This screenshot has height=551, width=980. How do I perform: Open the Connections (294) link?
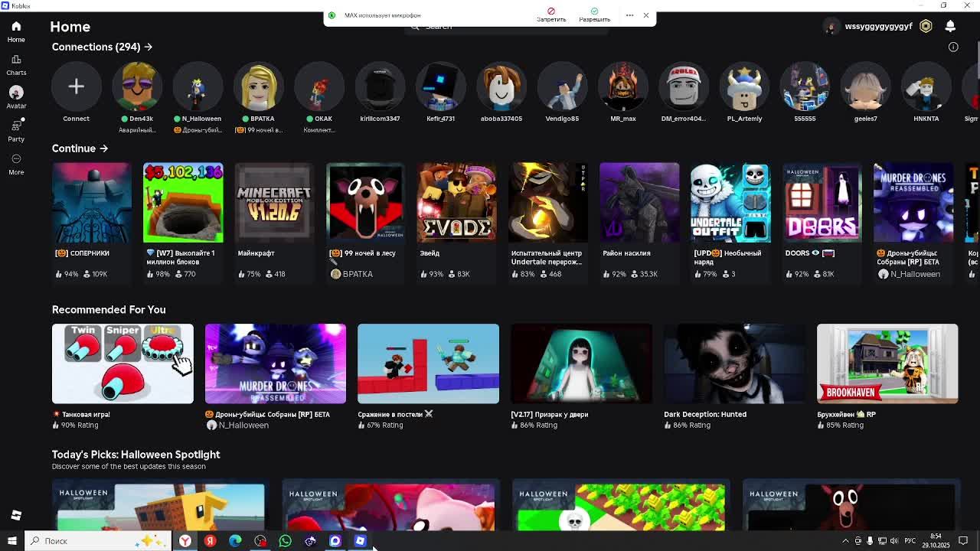[102, 47]
